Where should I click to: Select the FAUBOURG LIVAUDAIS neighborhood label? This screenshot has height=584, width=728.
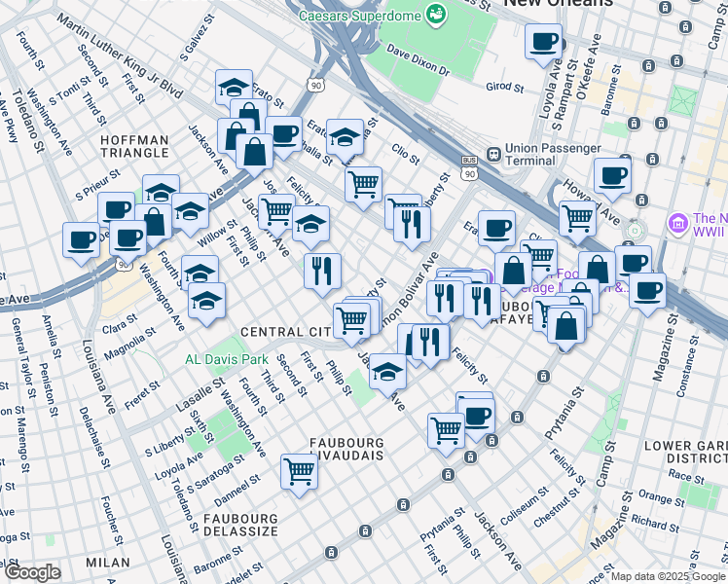point(346,449)
